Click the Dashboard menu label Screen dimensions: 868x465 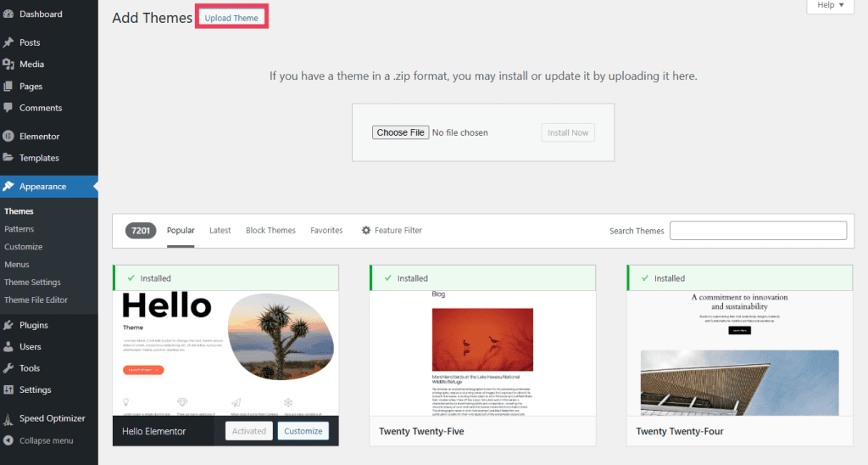point(41,14)
